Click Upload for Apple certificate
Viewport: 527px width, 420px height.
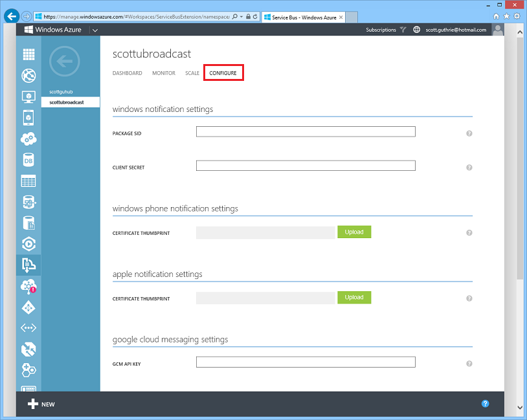pyautogui.click(x=354, y=297)
